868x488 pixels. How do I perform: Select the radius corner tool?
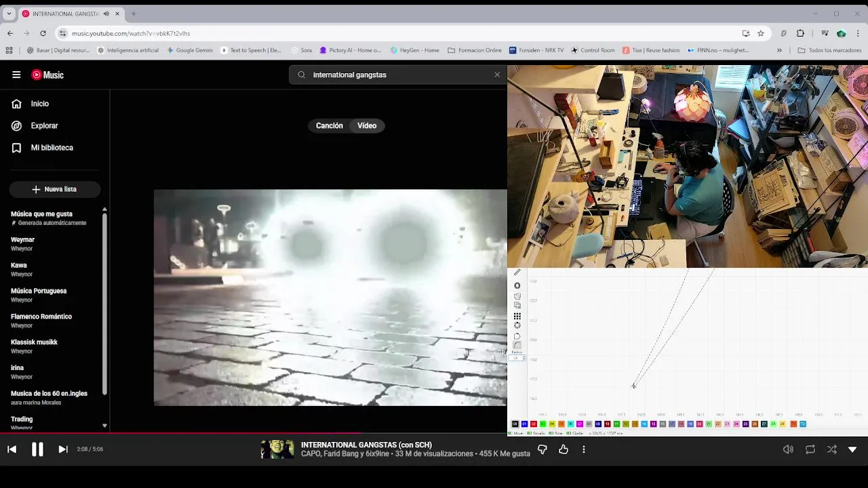pos(517,346)
